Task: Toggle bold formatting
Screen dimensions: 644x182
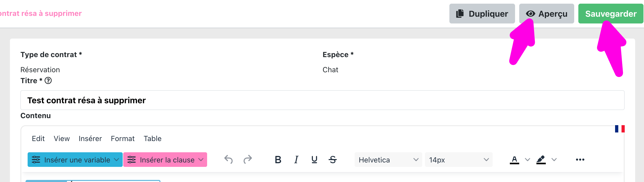Action: click(x=278, y=160)
